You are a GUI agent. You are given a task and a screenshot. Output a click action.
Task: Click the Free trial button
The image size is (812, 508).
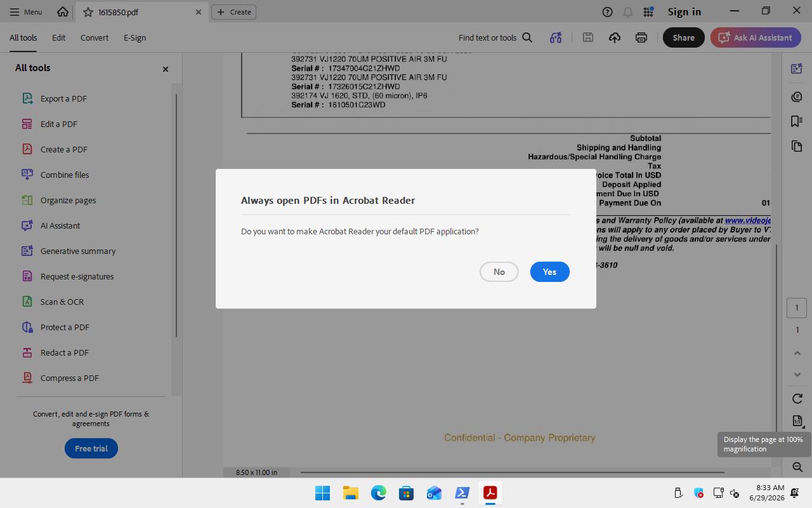pos(91,448)
